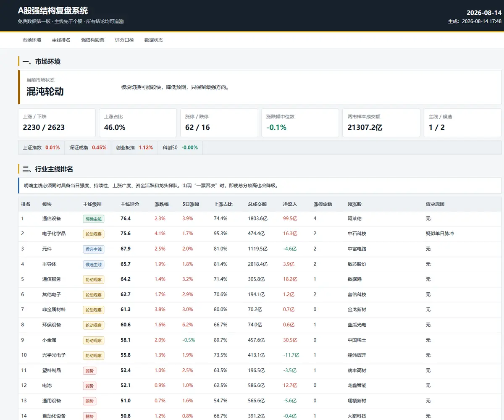This screenshot has width=504, height=420.
Task: Click leading stock 敏芯股份
Action: 357,264
